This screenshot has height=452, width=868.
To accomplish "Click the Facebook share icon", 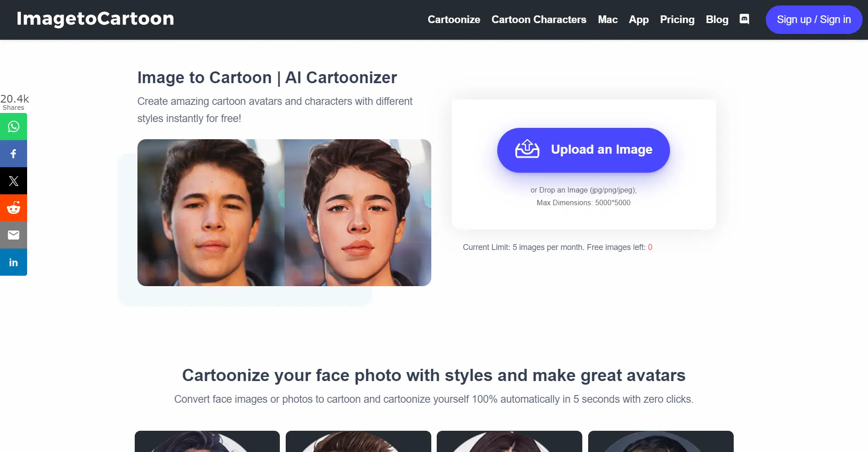I will click(14, 154).
